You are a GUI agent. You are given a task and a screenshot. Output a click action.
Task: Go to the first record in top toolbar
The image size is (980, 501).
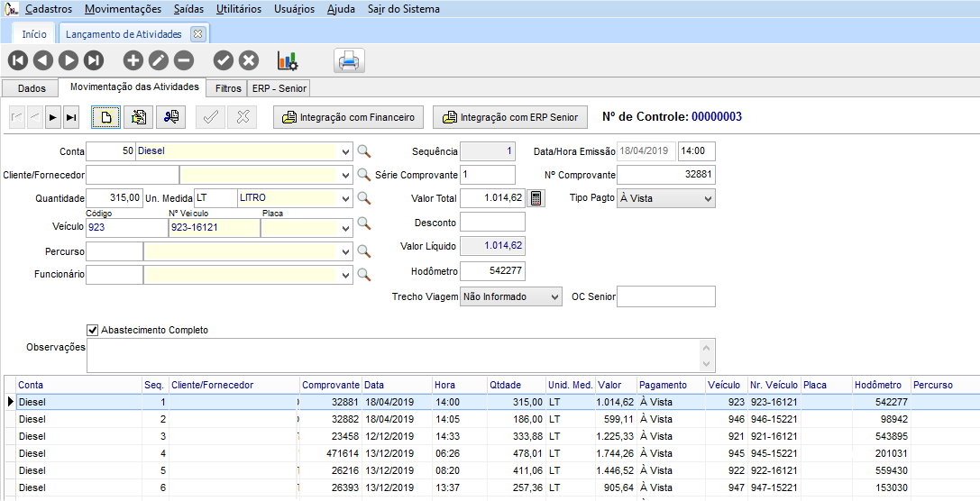(x=18, y=60)
